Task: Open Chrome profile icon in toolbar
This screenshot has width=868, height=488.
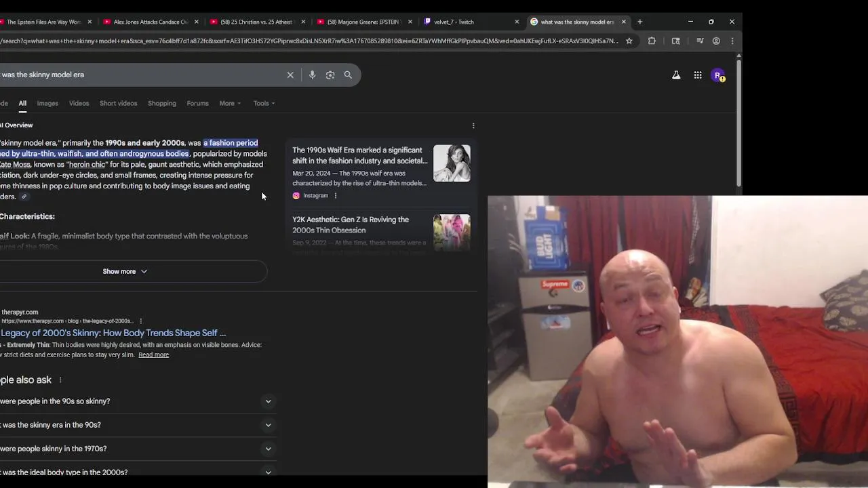Action: coord(716,41)
